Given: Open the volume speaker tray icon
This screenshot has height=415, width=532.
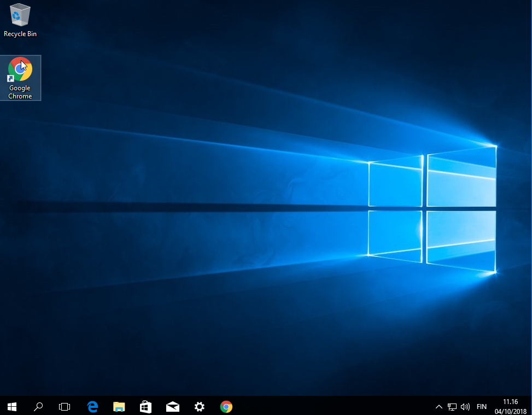Looking at the screenshot, I should point(465,406).
